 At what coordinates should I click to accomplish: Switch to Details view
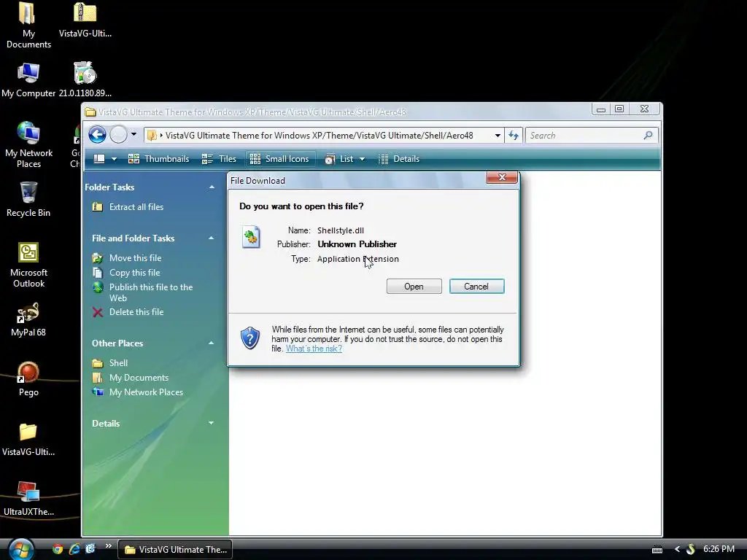tap(399, 159)
